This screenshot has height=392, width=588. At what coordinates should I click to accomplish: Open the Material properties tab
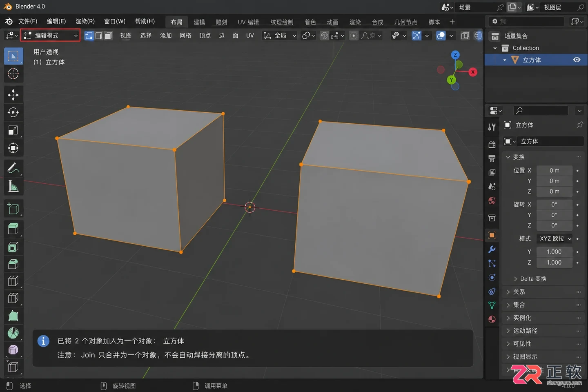(x=492, y=319)
